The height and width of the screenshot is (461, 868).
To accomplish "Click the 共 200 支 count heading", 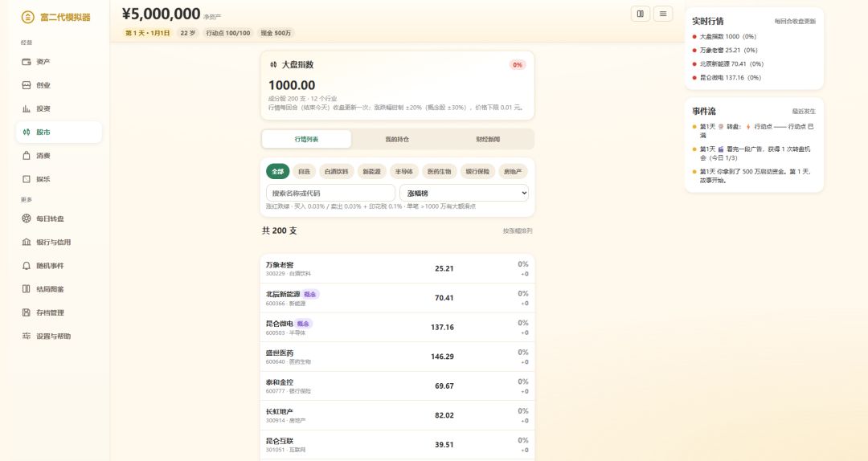I will coord(280,230).
